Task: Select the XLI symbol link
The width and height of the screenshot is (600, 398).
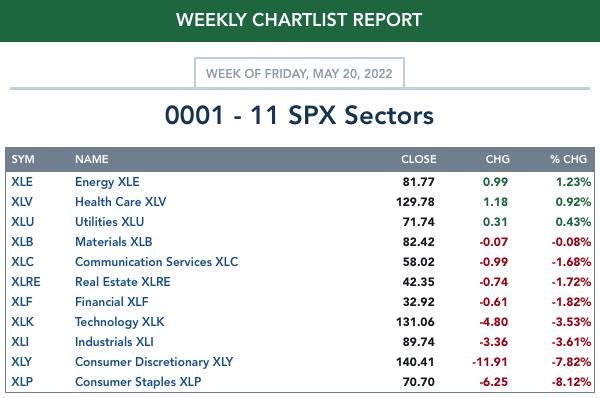Action: tap(20, 341)
